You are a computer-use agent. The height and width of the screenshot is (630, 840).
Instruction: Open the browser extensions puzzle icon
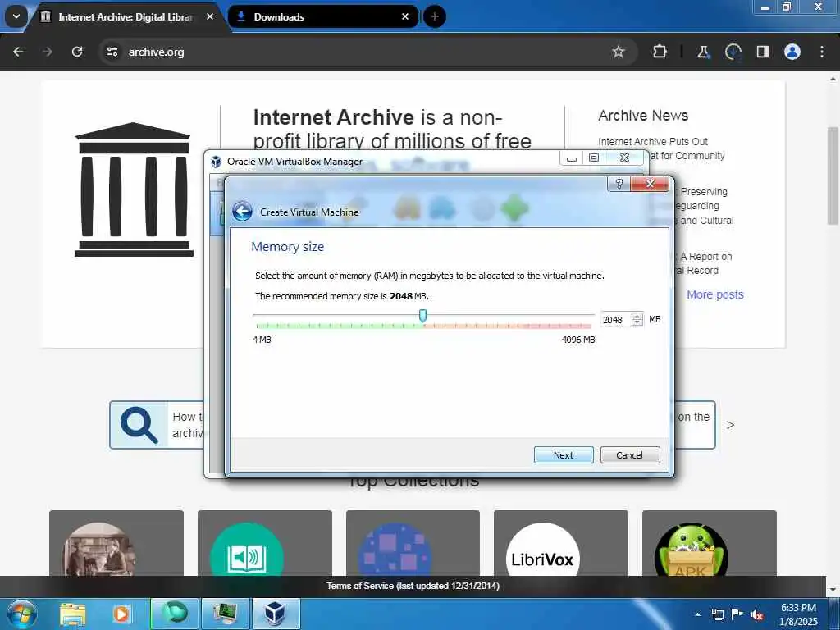click(660, 52)
